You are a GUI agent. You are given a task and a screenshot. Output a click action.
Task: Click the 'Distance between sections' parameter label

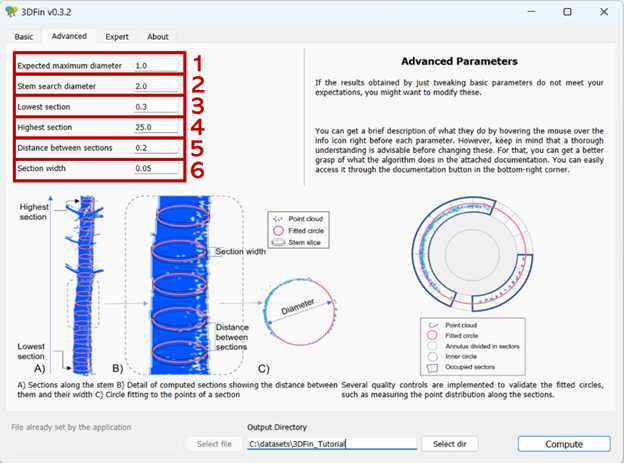click(x=65, y=147)
